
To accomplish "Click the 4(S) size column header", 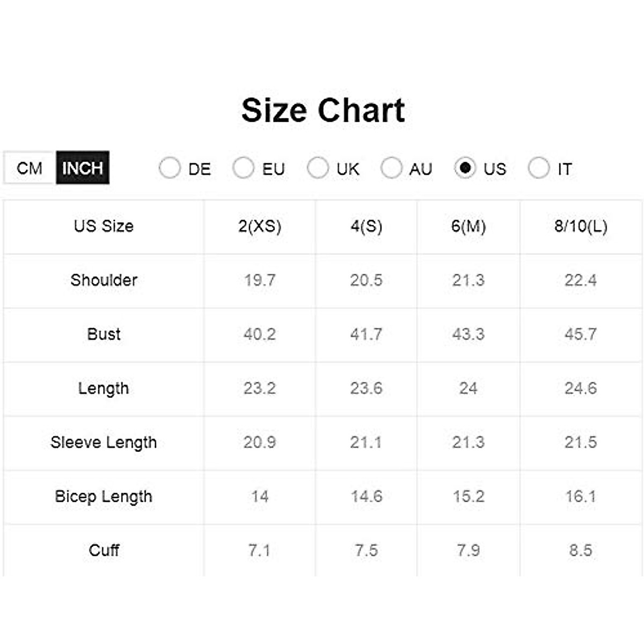I will (x=367, y=226).
